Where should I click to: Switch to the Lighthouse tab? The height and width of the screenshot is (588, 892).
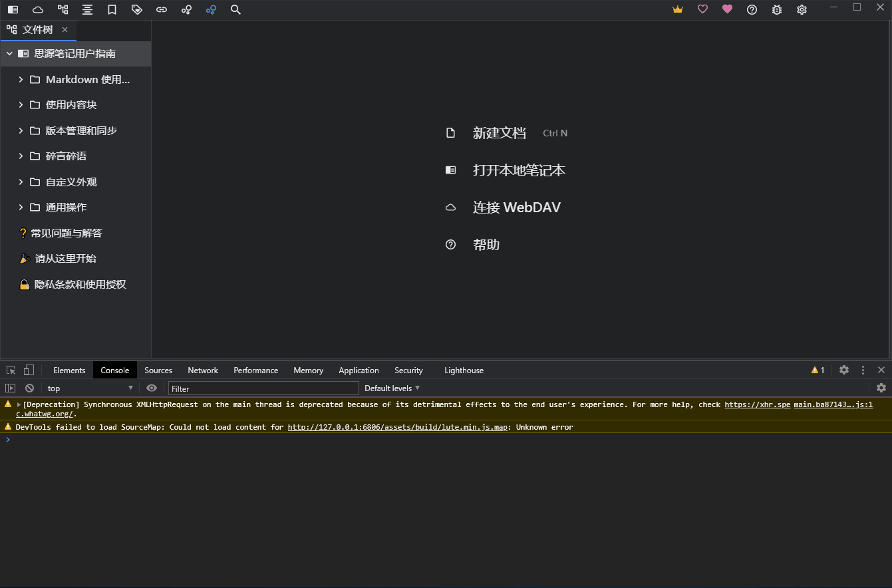click(x=464, y=370)
